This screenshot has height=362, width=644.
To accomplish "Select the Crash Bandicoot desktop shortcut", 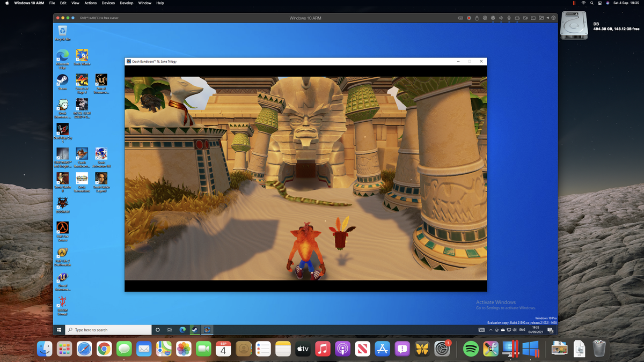I will pos(82,158).
